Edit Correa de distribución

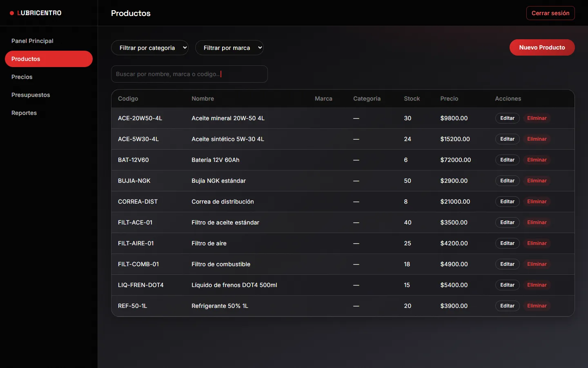click(x=507, y=202)
